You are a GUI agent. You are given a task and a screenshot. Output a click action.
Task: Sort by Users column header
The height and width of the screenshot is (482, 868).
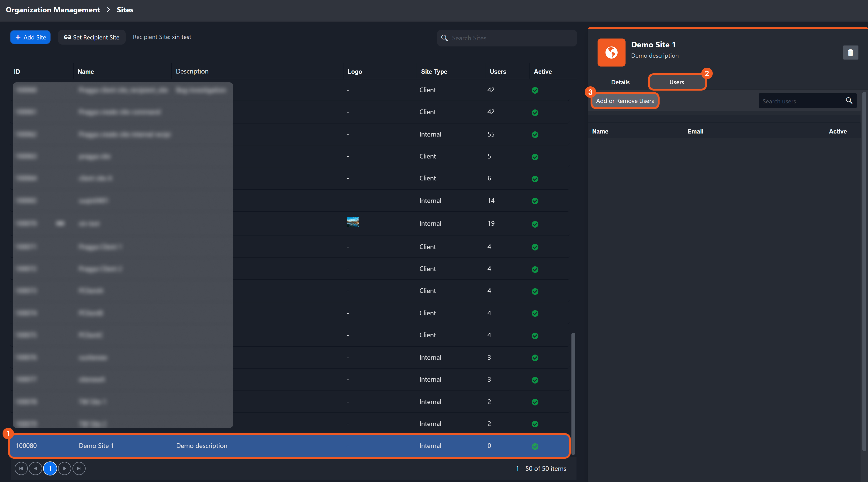point(498,71)
